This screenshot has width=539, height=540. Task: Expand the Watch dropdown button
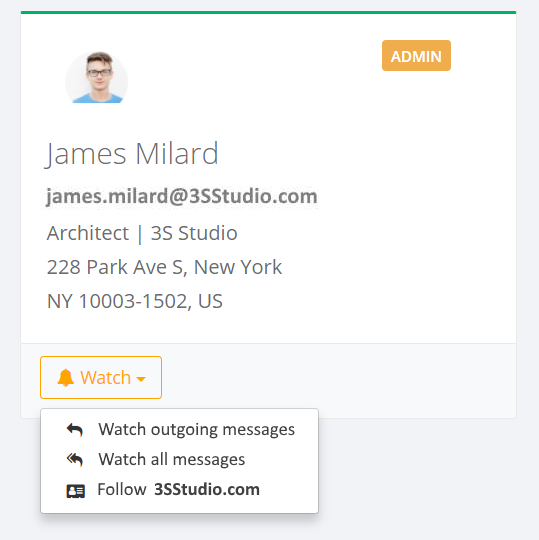[x=101, y=377]
